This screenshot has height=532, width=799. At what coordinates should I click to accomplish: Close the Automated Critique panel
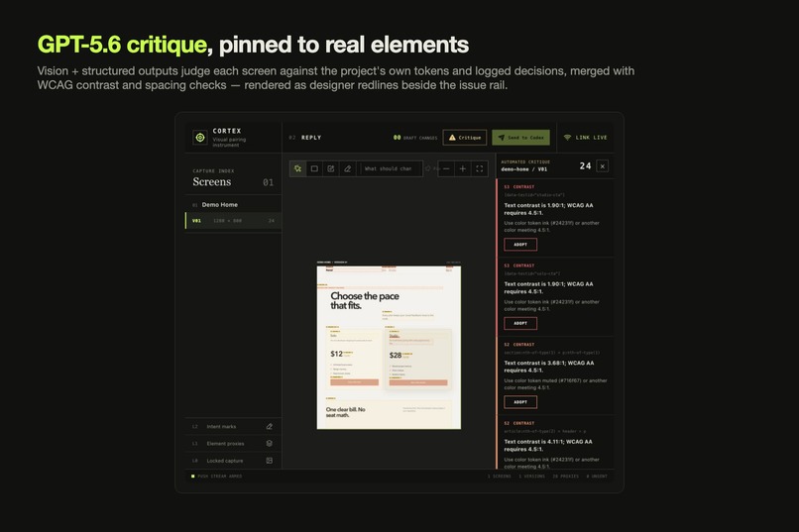(x=603, y=166)
